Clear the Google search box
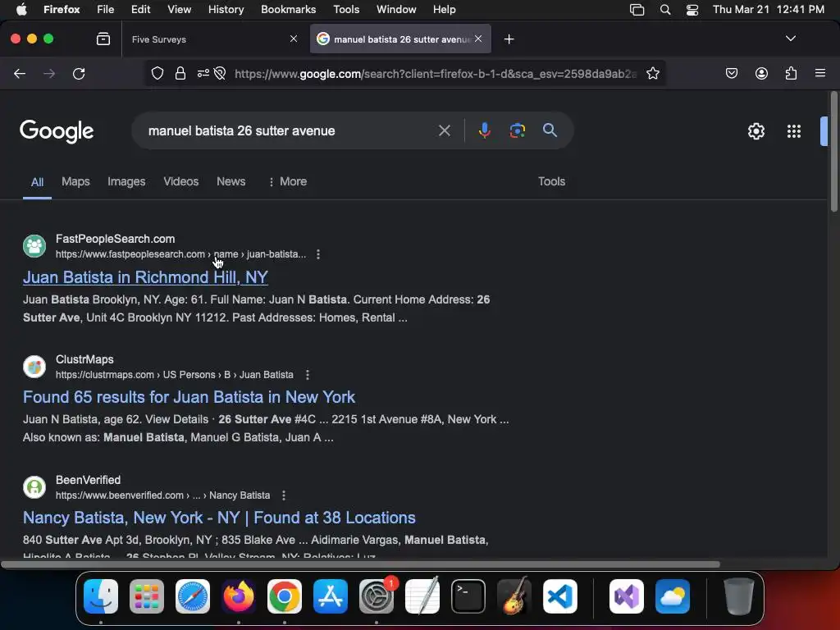This screenshot has width=840, height=630. click(444, 130)
